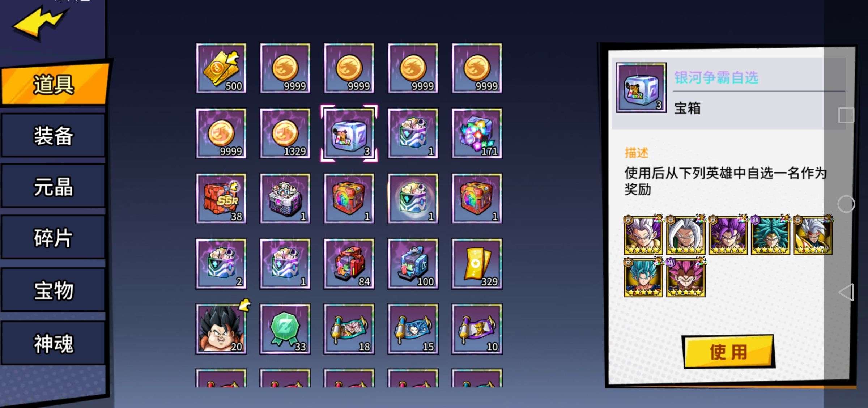Select the black-haired character item with 20
Screen dimensions: 868x408
pos(221,329)
